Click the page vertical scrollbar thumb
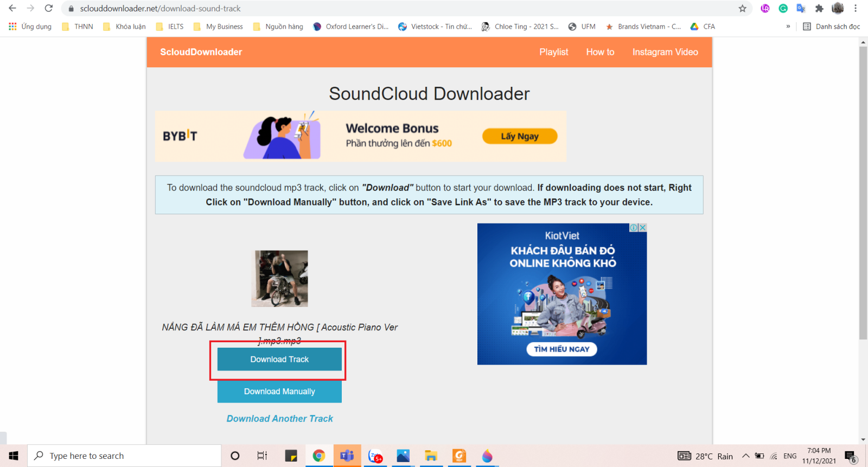The image size is (868, 467). tap(863, 194)
